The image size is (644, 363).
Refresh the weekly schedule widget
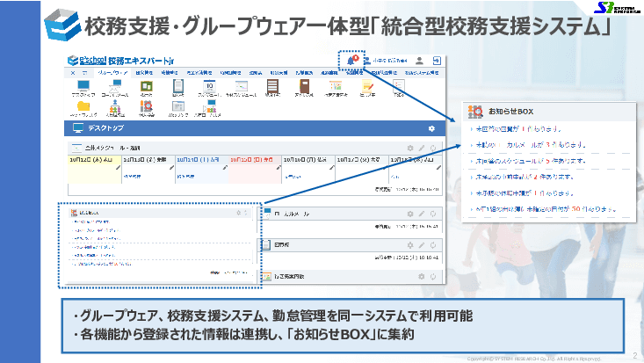click(433, 148)
